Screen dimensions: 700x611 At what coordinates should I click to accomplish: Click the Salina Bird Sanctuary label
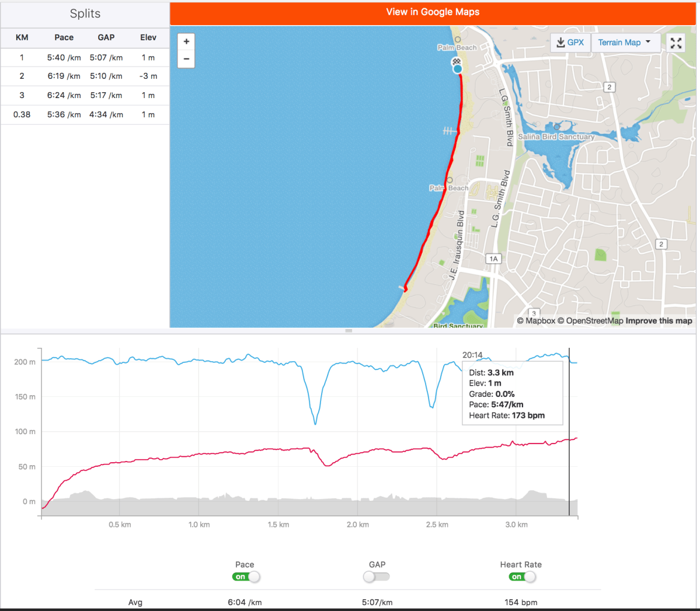click(556, 137)
